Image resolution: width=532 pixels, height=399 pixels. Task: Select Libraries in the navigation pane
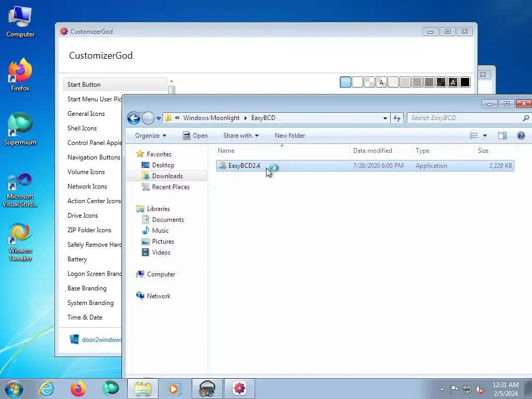click(158, 209)
